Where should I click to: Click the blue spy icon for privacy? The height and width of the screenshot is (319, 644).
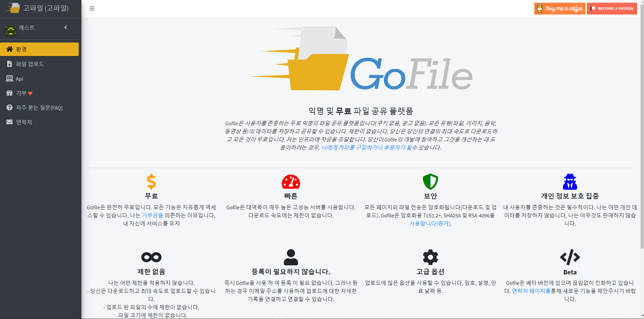[570, 182]
